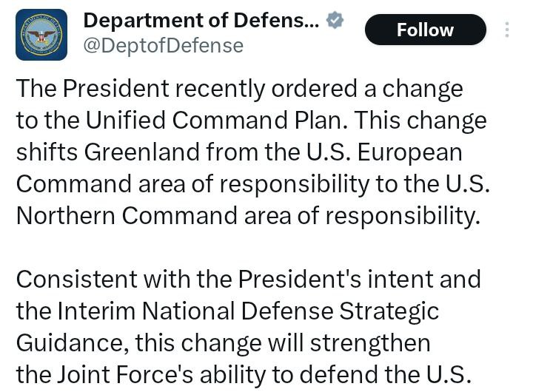Click the gray verified checkmark badge
Viewport: 533px width, 392px height.
point(335,20)
